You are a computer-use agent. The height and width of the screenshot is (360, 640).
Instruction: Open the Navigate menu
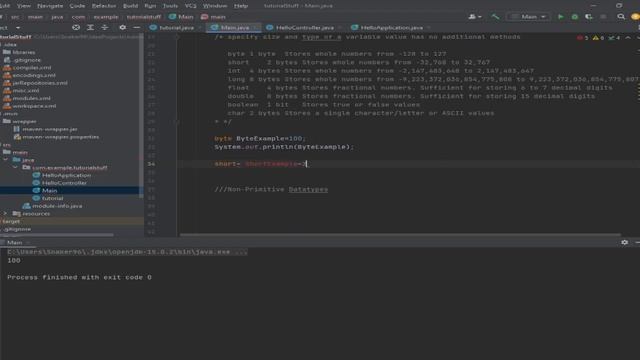click(50, 6)
